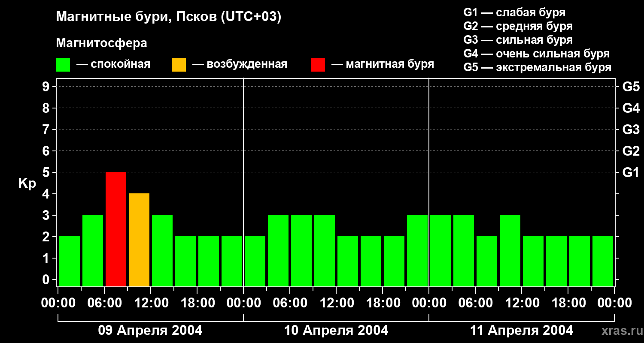Click the '09 Апреля 2004' date label

(150, 330)
